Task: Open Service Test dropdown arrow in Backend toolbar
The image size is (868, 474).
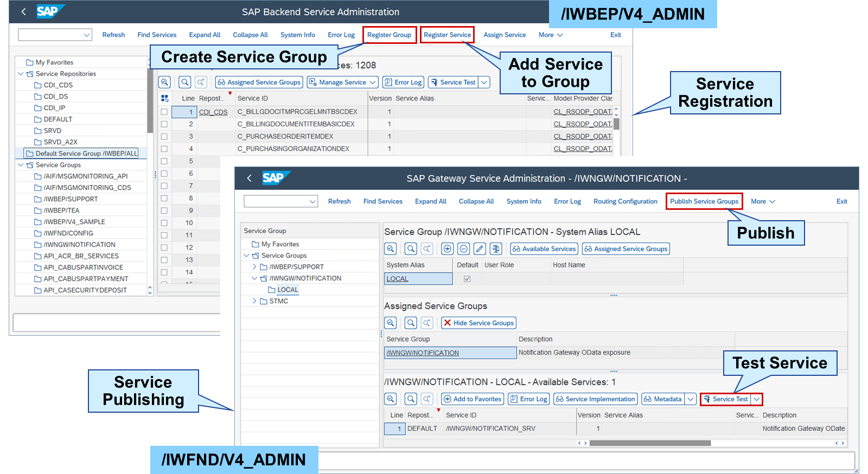Action: tap(484, 82)
